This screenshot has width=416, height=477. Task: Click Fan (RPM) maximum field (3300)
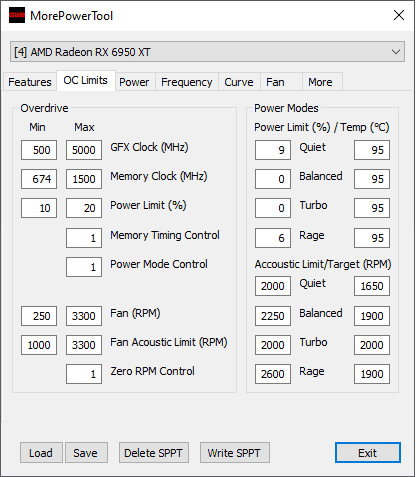pos(84,316)
